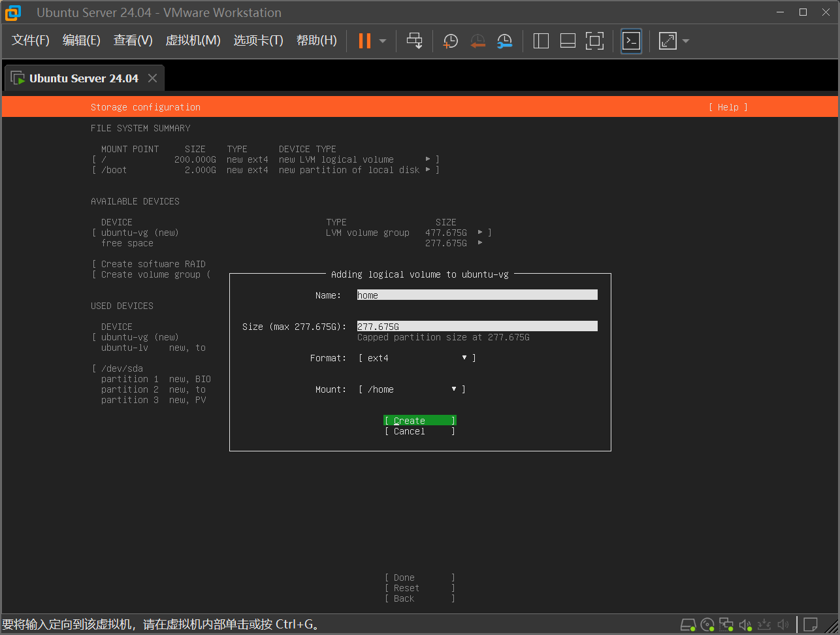Click the /boot 2.000G row
This screenshot has height=635, width=840.
[266, 170]
